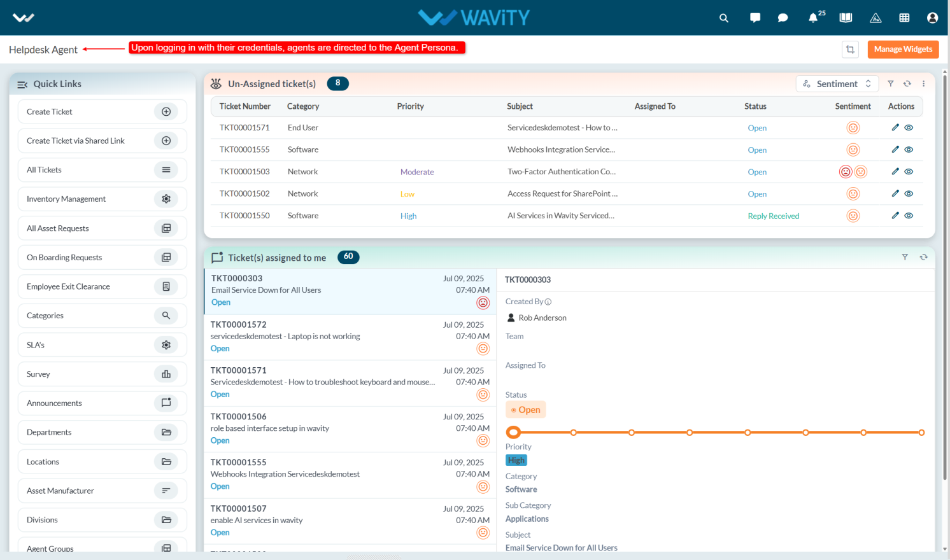Click Rob Anderson creator name
Viewport: 950px width, 560px height.
coord(542,318)
